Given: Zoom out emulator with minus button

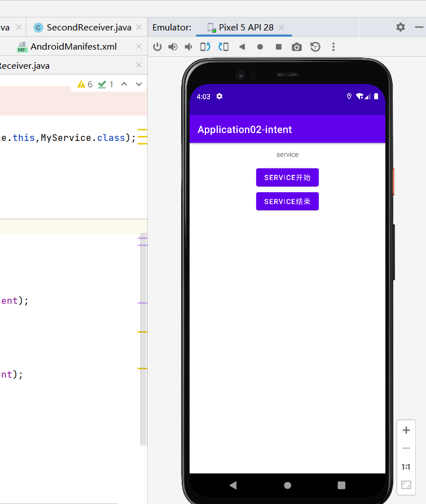Looking at the screenshot, I should 406,448.
